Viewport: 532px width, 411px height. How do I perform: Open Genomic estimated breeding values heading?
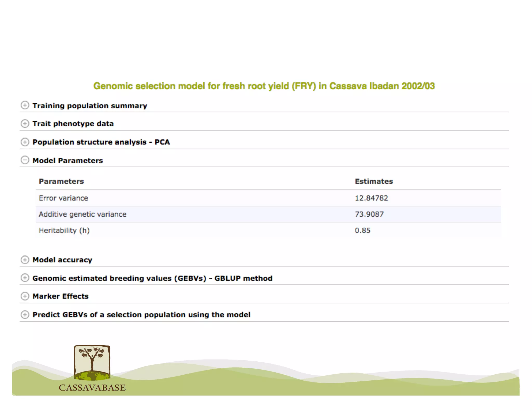(x=152, y=278)
